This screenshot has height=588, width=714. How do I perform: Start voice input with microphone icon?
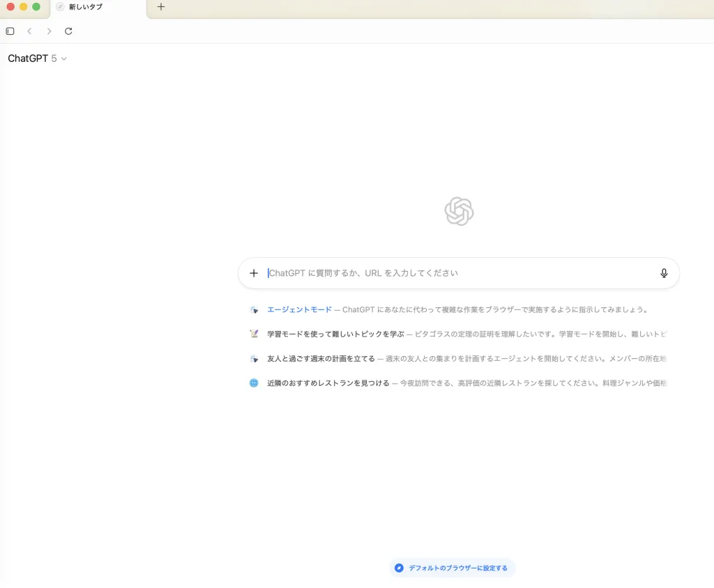point(664,273)
